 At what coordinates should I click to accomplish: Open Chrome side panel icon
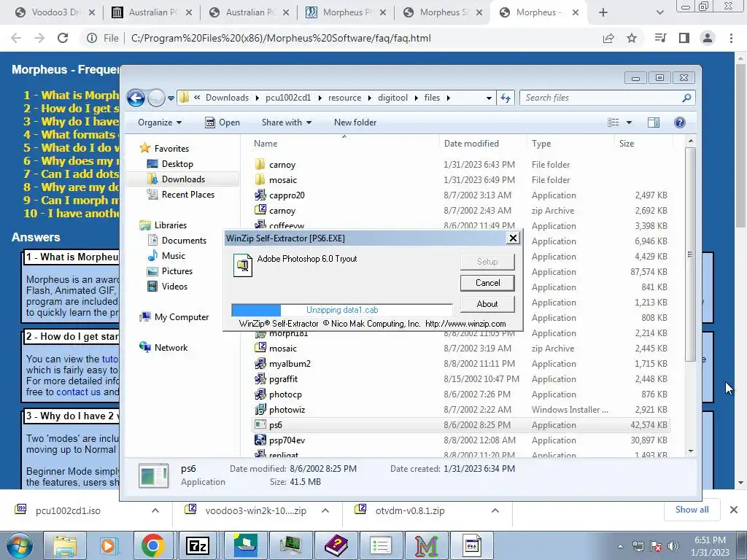coord(684,38)
